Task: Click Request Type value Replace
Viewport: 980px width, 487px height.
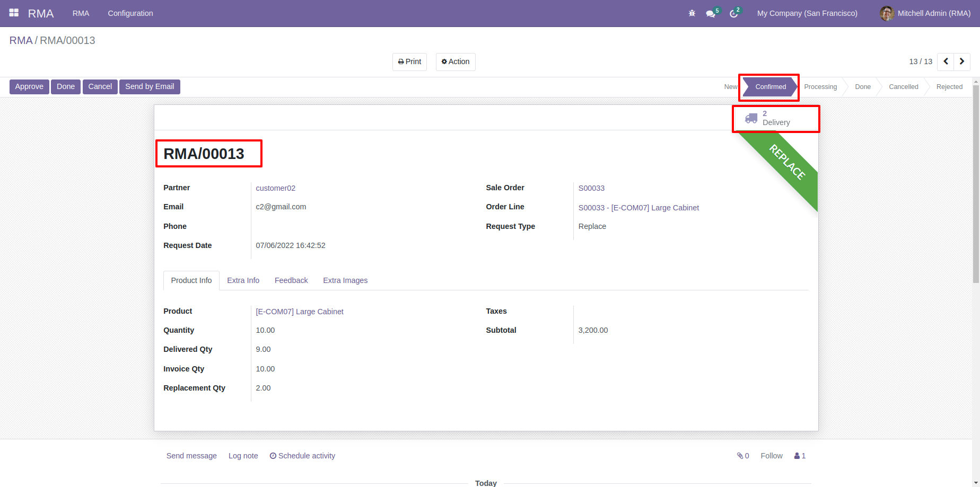Action: (592, 226)
